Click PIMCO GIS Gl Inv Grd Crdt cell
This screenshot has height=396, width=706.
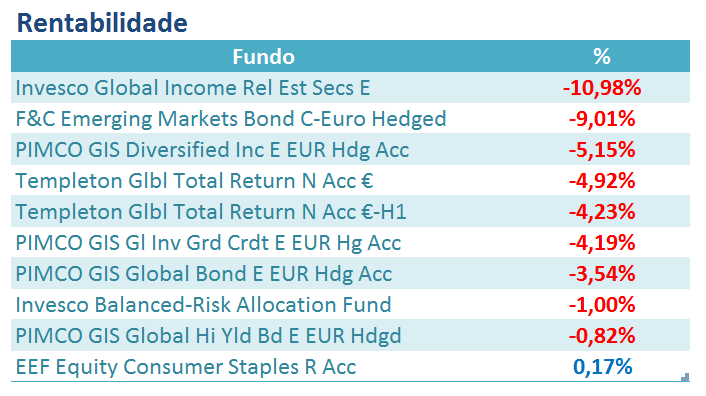coord(208,243)
